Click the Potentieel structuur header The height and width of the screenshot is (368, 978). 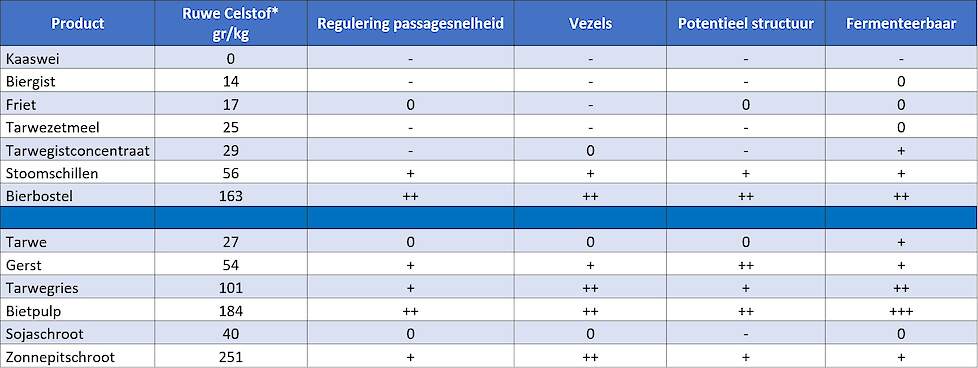746,23
